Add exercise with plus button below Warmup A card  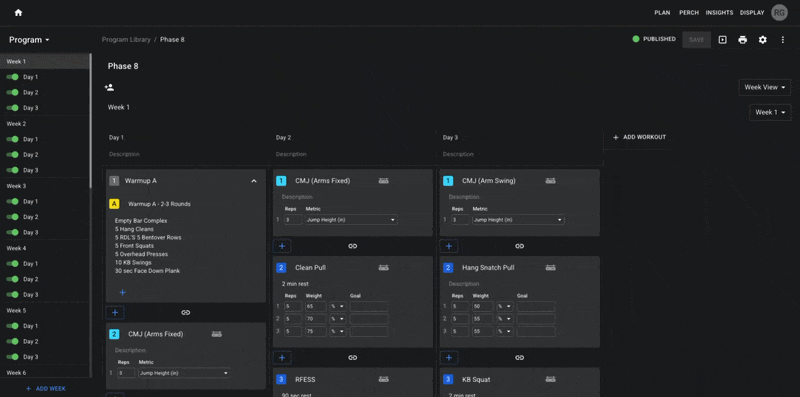pos(115,312)
